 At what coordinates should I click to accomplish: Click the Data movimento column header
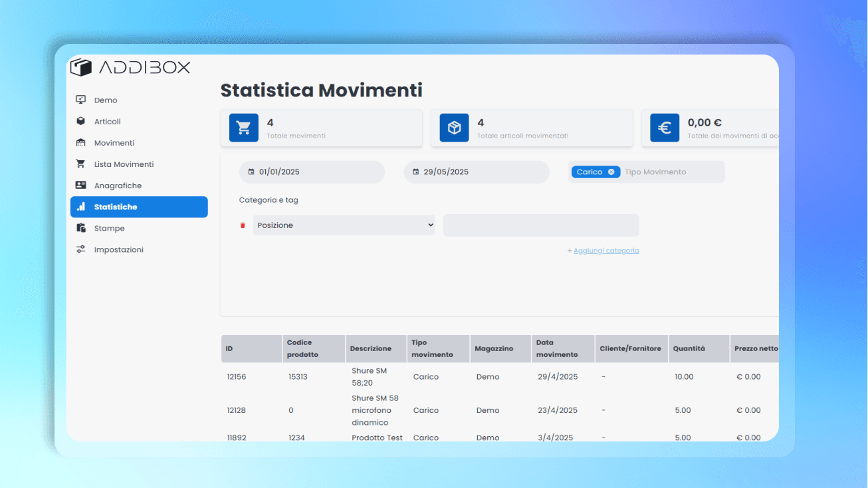click(x=563, y=348)
